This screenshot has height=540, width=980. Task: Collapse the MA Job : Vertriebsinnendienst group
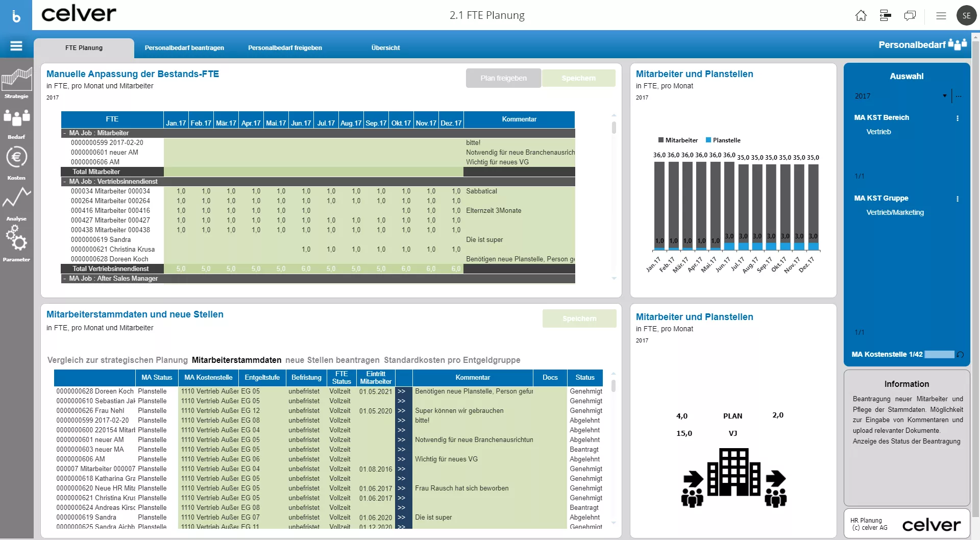tap(64, 182)
